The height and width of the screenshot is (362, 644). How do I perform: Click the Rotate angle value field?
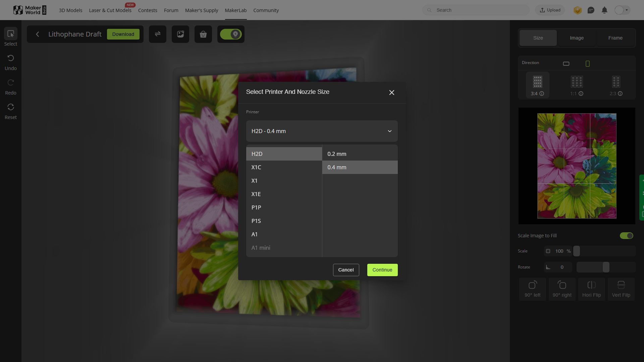[558, 267]
